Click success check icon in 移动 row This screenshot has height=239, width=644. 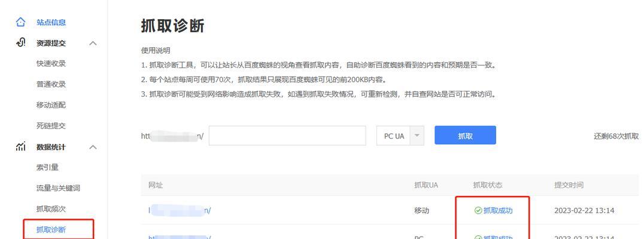tap(478, 210)
